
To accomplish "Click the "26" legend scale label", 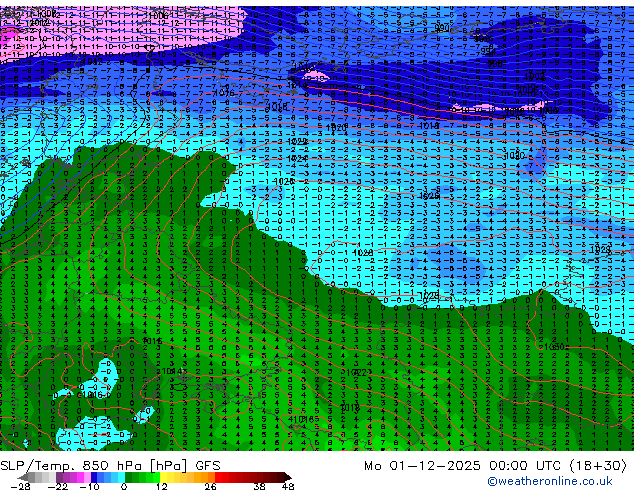I will [x=210, y=486].
